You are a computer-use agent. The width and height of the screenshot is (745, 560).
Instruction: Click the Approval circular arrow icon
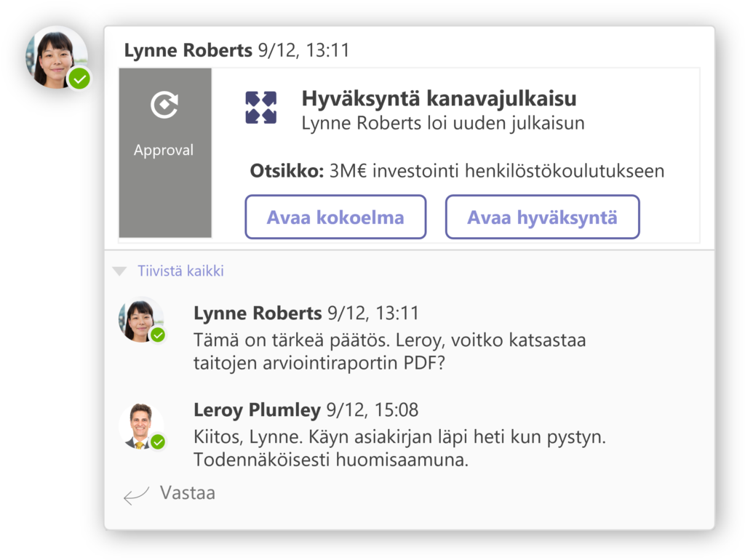click(164, 105)
